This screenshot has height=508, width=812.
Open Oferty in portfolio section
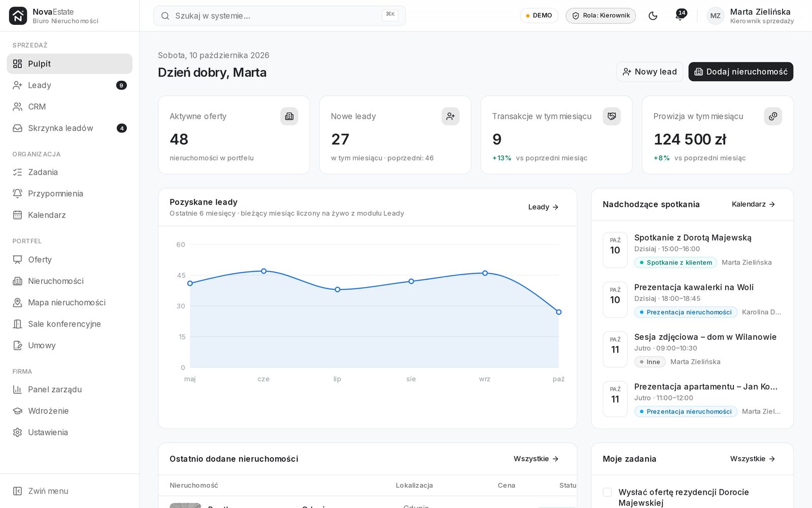[x=70, y=260]
